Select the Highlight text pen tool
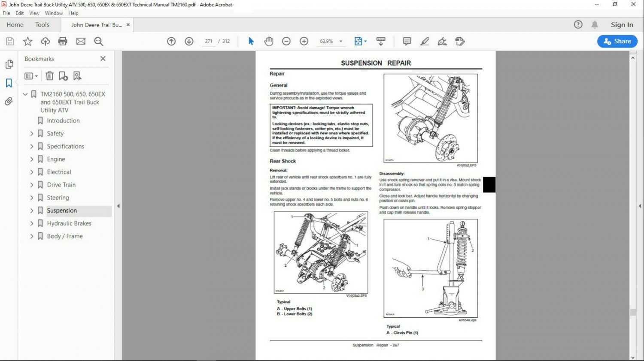Viewport: 644px width, 361px height. click(425, 42)
